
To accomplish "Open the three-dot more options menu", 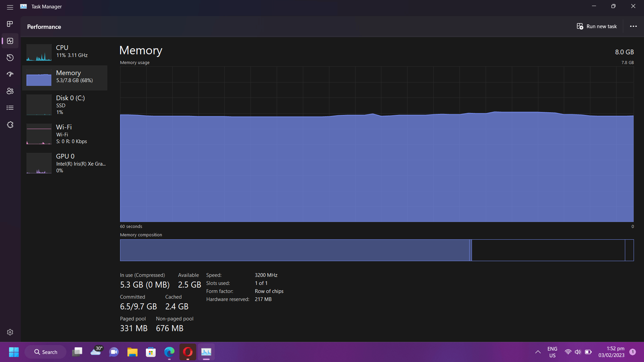I will (633, 26).
